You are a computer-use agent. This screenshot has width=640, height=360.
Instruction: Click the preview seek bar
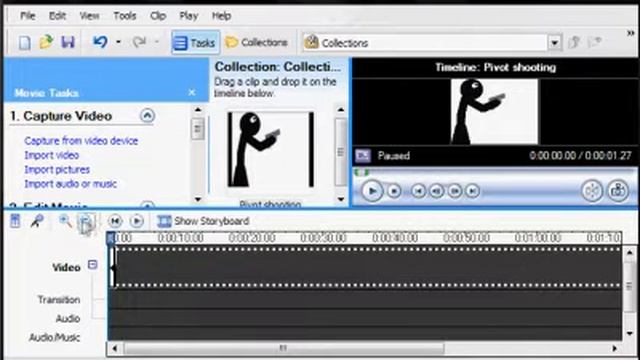[x=495, y=173]
